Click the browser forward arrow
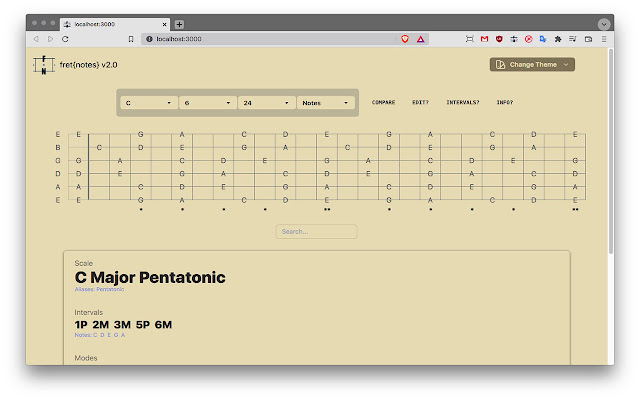This screenshot has height=400, width=640. tap(51, 39)
